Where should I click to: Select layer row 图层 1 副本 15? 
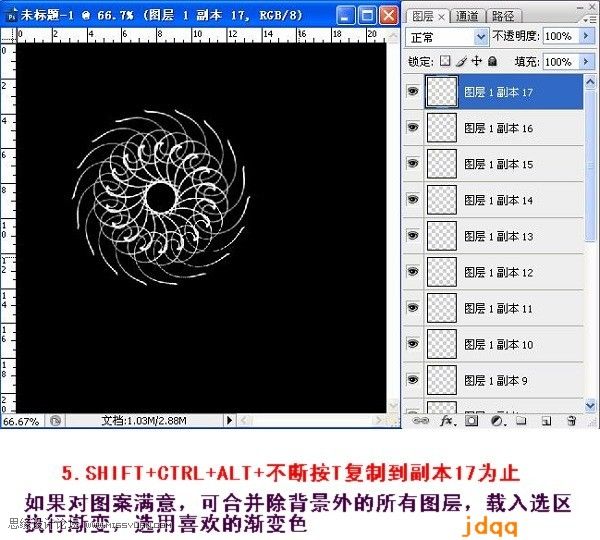[493, 164]
